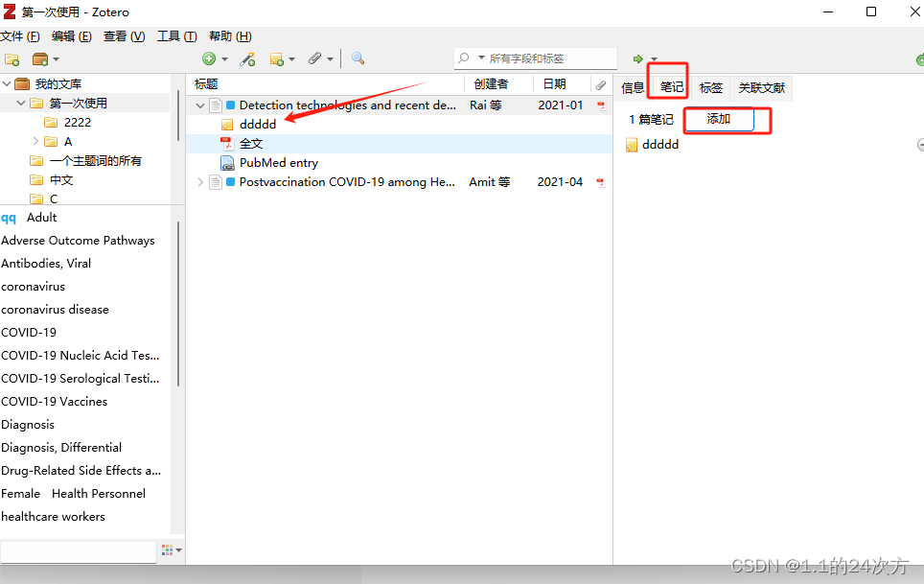Click the Add Attachment paperclip icon
Viewport: 924px width, 584px height.
[x=314, y=58]
